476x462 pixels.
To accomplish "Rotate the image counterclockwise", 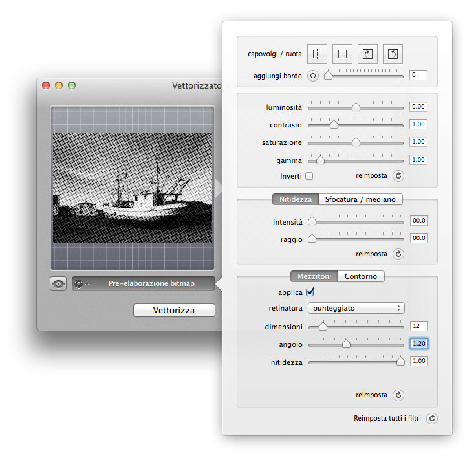I will (x=392, y=53).
